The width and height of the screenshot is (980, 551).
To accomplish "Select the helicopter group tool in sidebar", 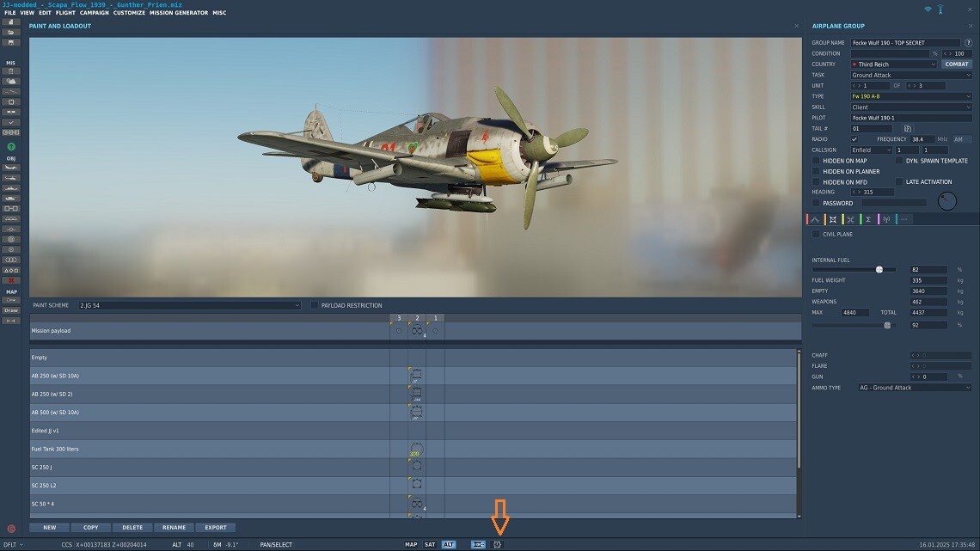I will pyautogui.click(x=11, y=178).
